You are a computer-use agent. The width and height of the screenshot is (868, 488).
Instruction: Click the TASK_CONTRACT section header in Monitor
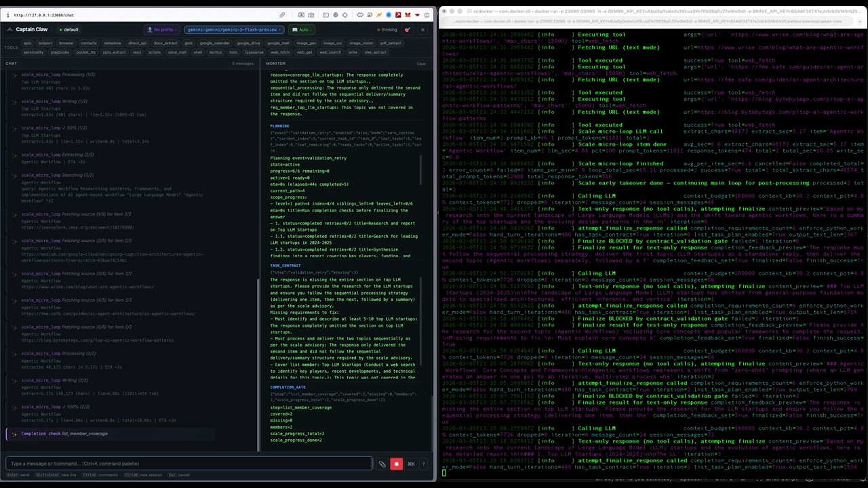[x=285, y=266]
